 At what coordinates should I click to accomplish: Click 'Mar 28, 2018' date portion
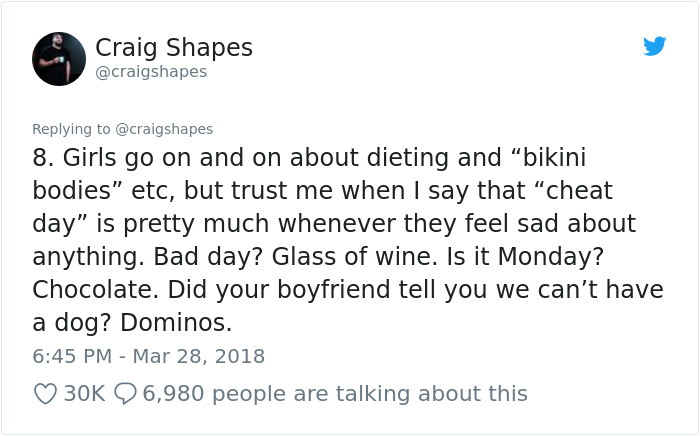pos(199,356)
